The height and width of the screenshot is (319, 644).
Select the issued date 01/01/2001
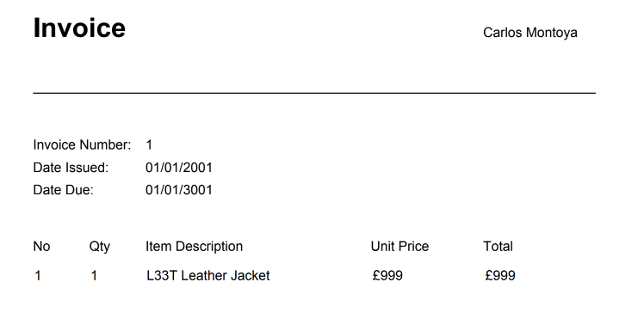coord(179,168)
